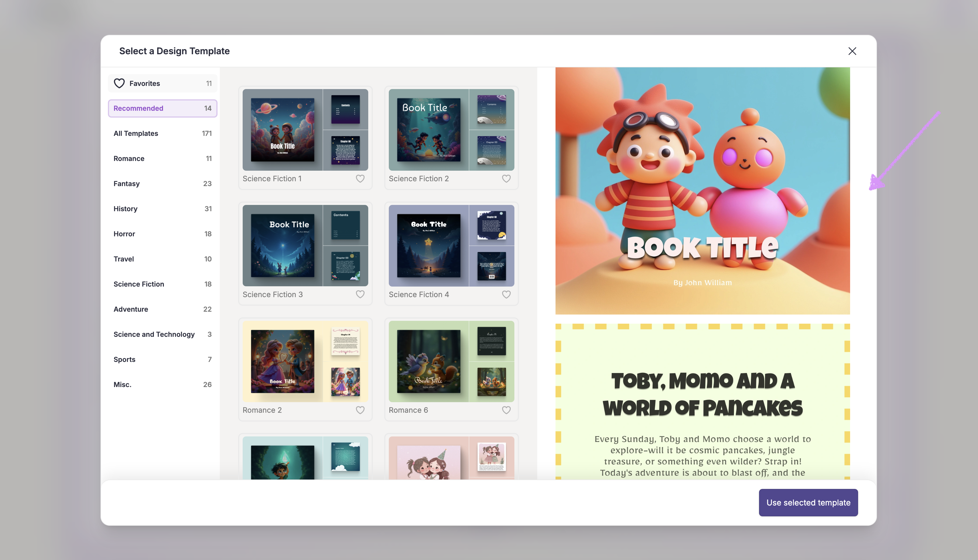
Task: Favorite the Science Fiction 2 template heart
Action: [x=506, y=178]
